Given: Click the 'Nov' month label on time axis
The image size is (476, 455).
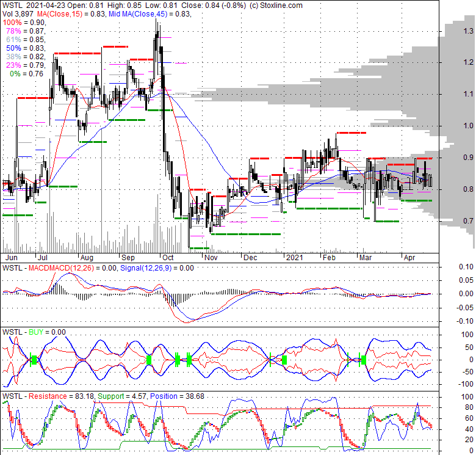Looking at the screenshot, I should [x=211, y=258].
